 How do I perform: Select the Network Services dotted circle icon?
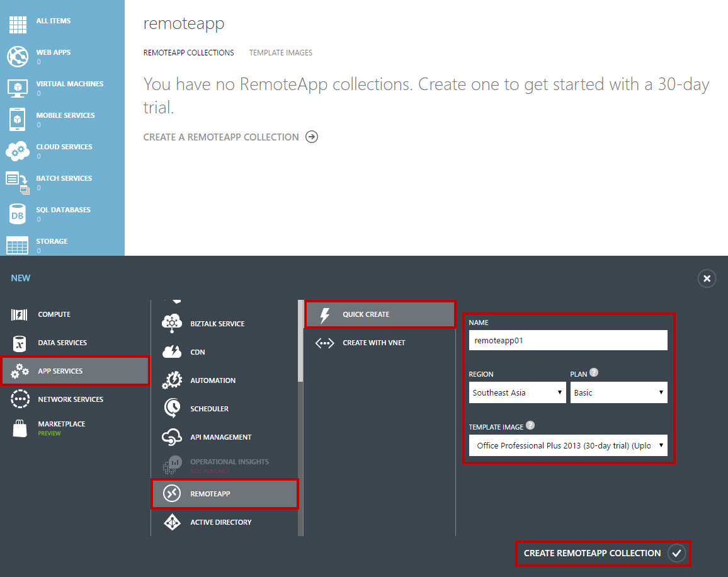point(20,399)
